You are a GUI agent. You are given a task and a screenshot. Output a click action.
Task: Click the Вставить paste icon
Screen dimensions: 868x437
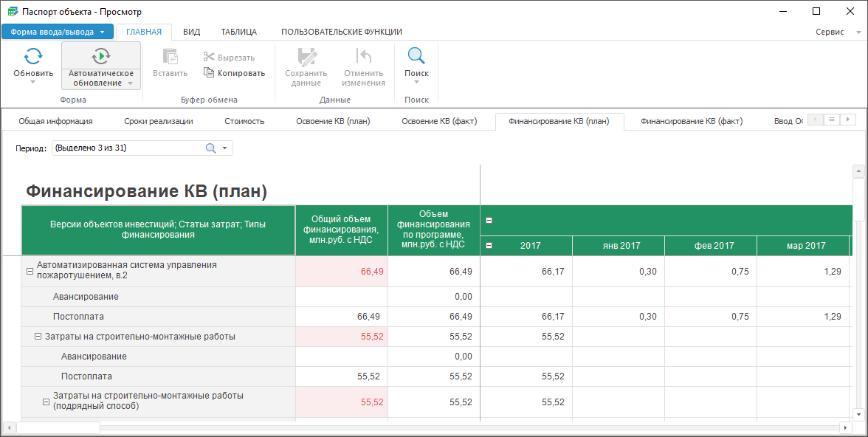[x=170, y=57]
